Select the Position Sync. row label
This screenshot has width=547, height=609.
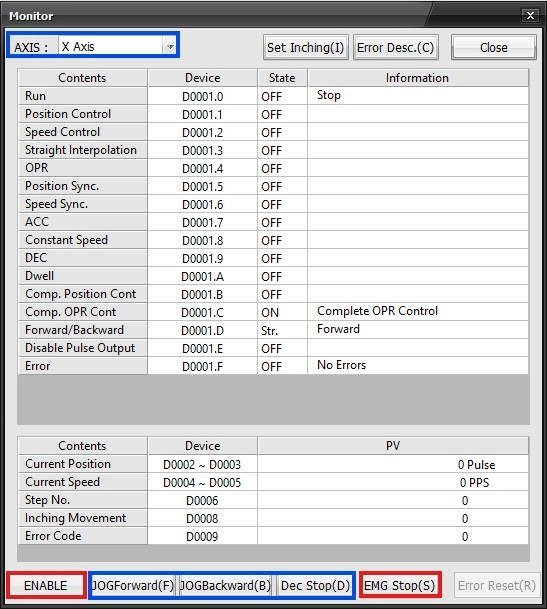[82, 186]
